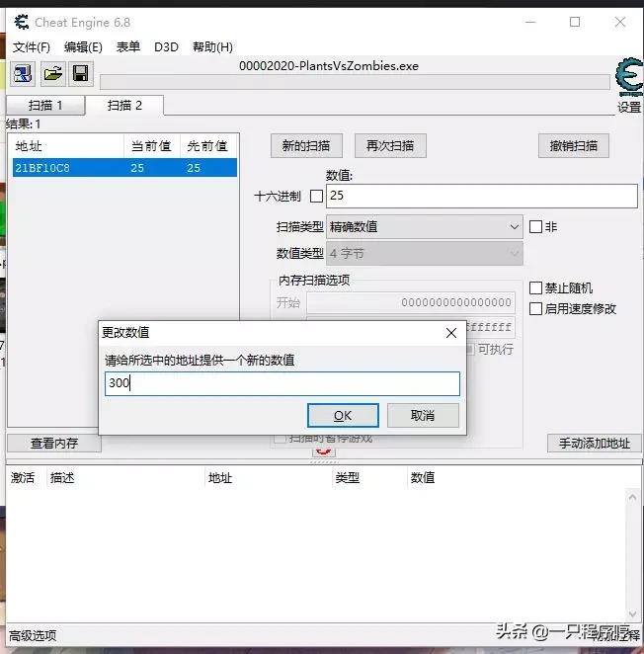Open the 文件(F) menu
Image resolution: width=644 pixels, height=654 pixels.
point(32,46)
